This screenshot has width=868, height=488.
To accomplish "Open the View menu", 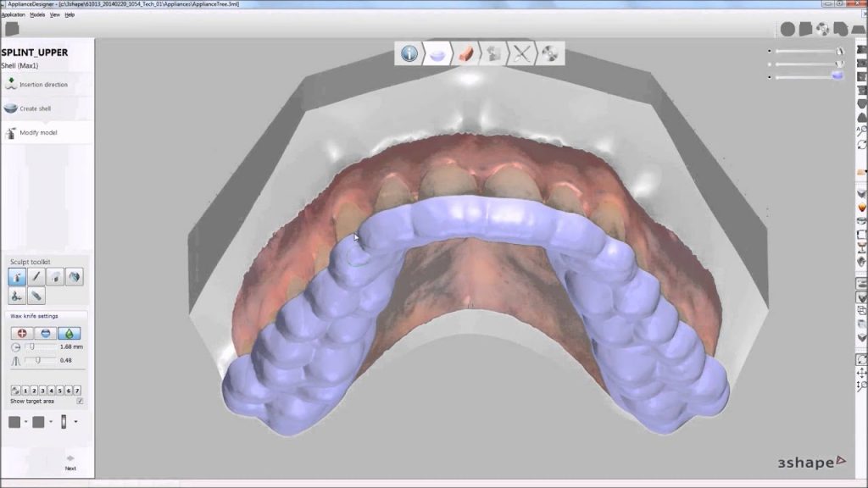I will click(x=54, y=14).
